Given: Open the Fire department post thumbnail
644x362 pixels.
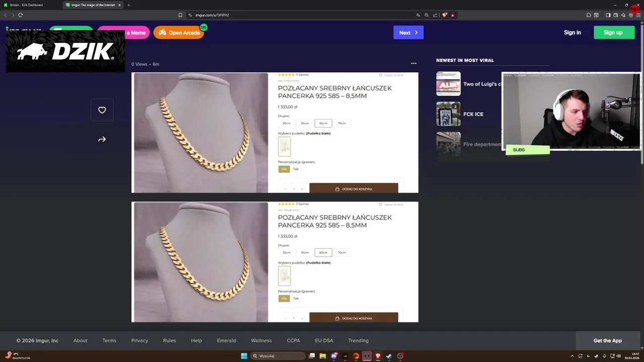Looking at the screenshot, I should pos(448,144).
